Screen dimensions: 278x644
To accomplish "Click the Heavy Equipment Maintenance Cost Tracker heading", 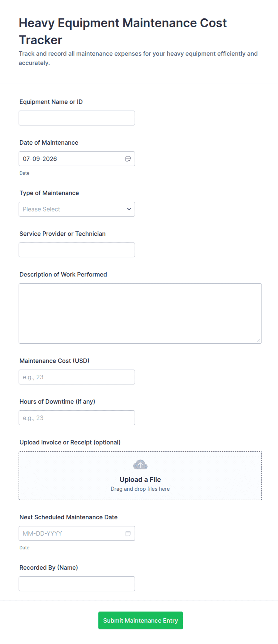I will [x=123, y=31].
